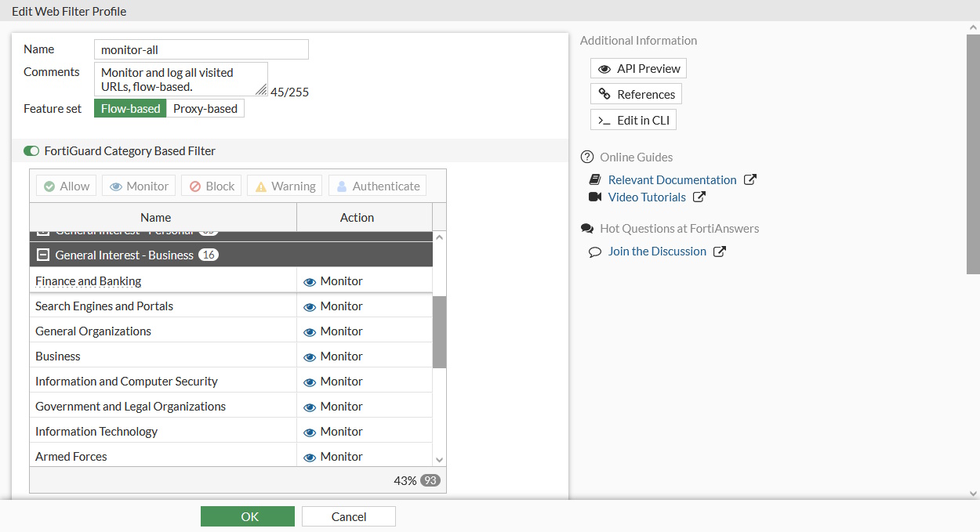Image resolution: width=980 pixels, height=532 pixels.
Task: Select the Finance and Banking row
Action: tap(231, 281)
